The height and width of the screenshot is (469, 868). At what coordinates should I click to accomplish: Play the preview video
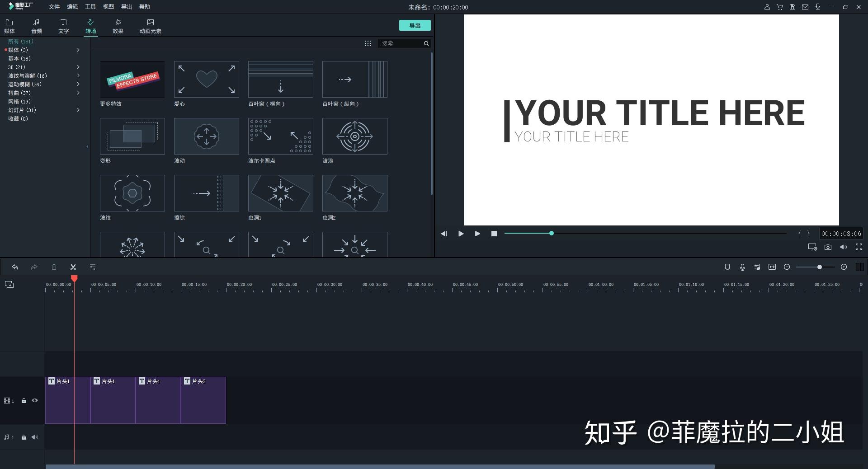tap(477, 234)
